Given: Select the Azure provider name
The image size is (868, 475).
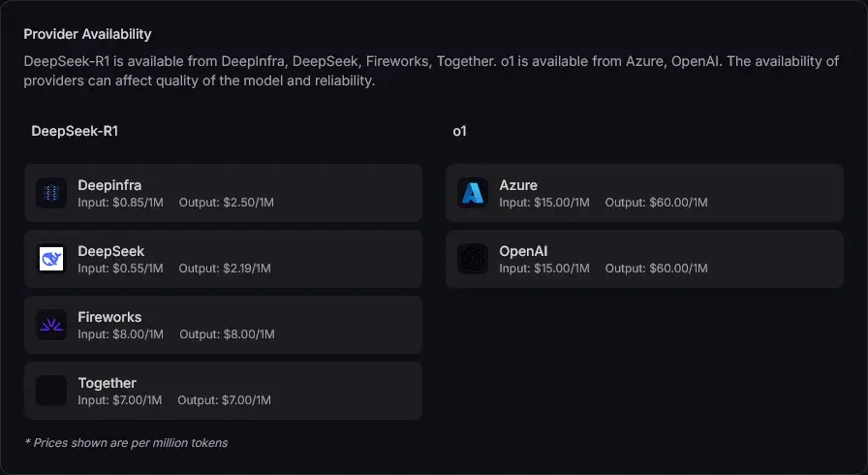Looking at the screenshot, I should (518, 185).
